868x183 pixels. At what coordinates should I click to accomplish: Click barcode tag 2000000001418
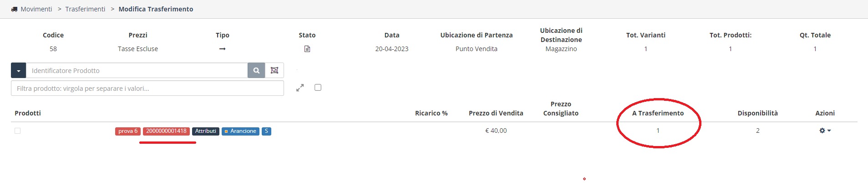pos(166,131)
